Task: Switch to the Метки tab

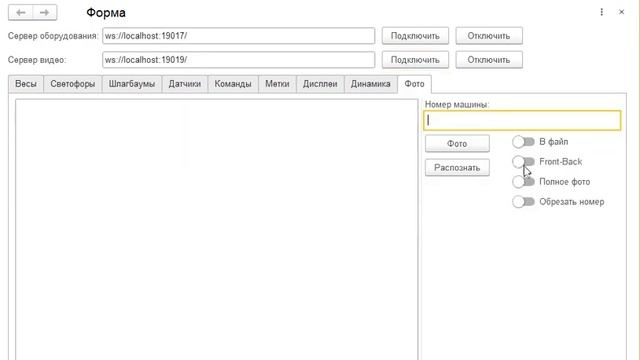Action: click(277, 84)
